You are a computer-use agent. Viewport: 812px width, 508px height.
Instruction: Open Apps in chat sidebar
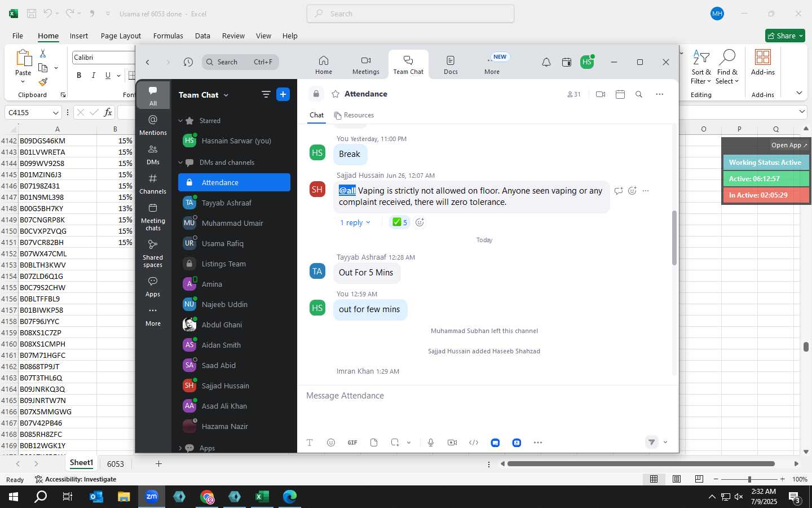click(153, 287)
